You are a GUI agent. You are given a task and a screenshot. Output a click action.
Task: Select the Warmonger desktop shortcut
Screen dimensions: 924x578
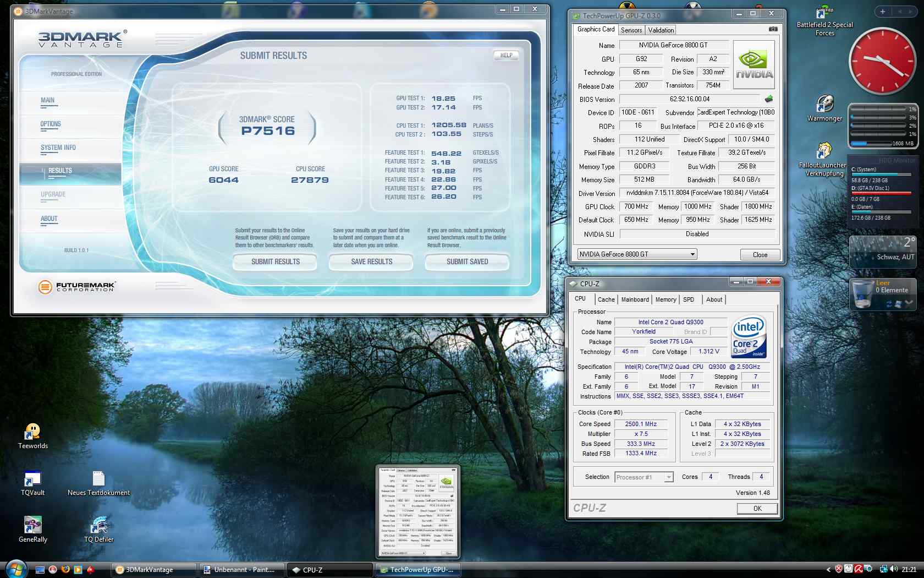pos(824,104)
